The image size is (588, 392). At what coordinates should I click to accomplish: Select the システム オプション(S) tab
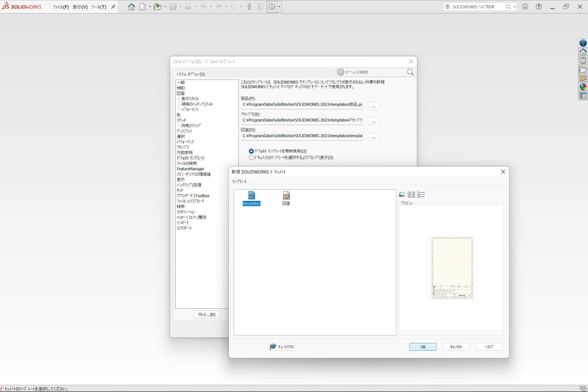click(191, 74)
